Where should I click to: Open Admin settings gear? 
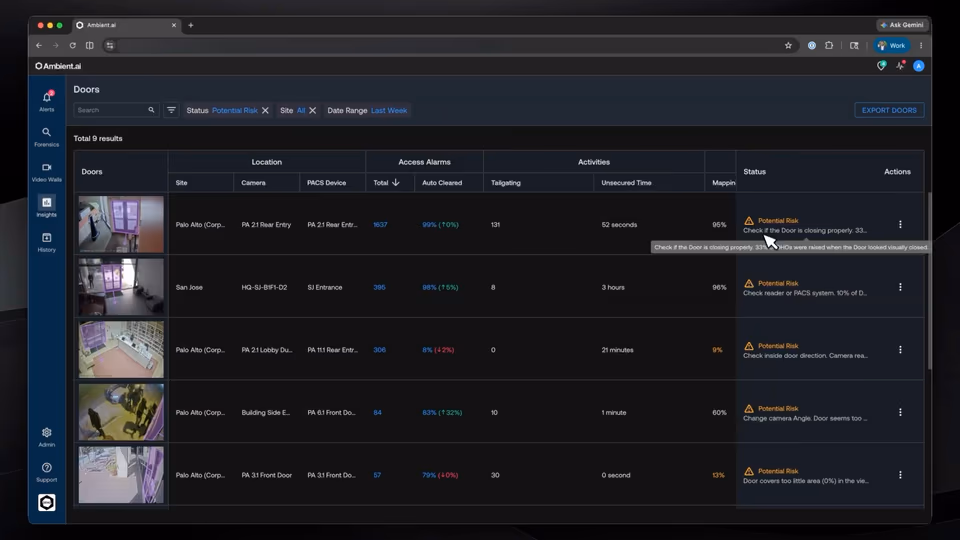(47, 437)
